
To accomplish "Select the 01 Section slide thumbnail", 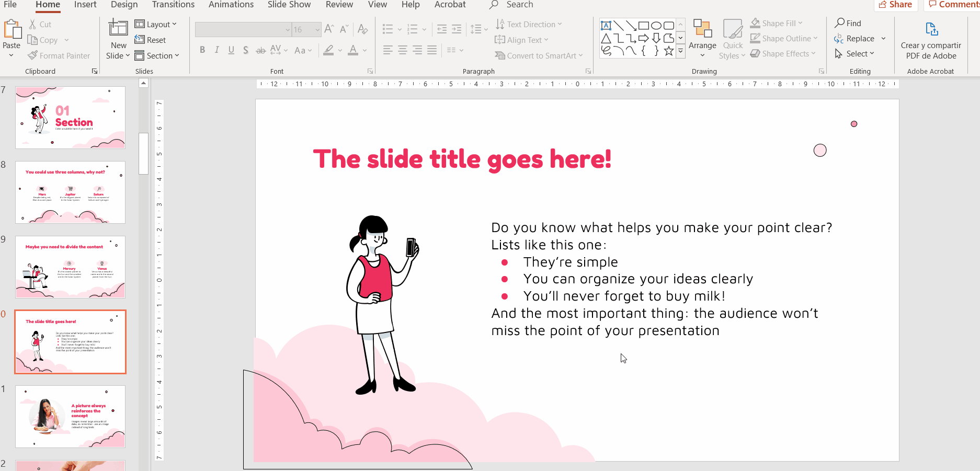I will pos(70,118).
